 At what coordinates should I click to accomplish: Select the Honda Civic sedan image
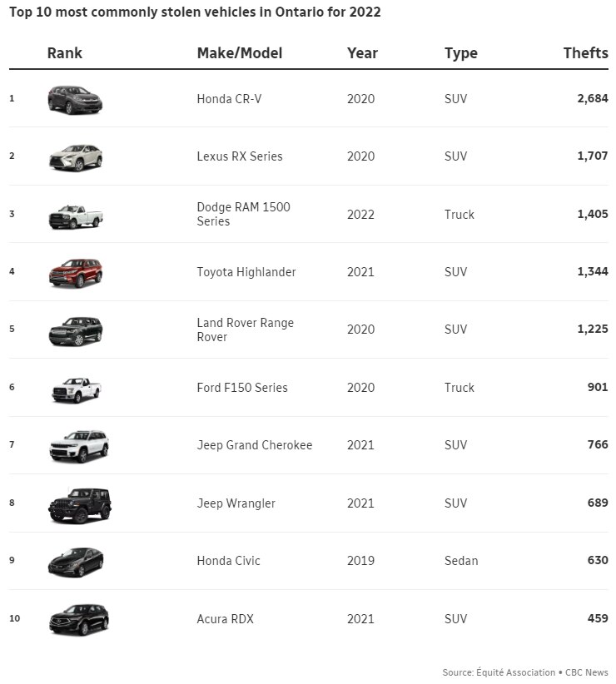[x=76, y=562]
